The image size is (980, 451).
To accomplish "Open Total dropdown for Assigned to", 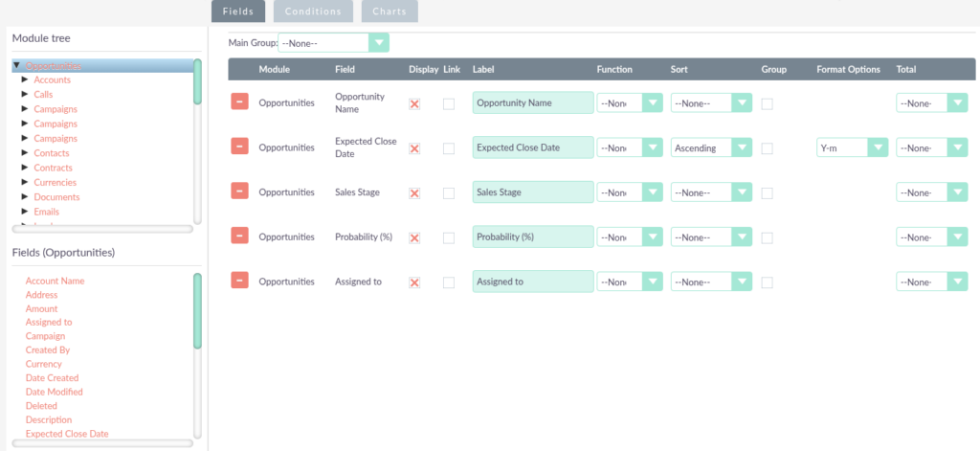I will pyautogui.click(x=932, y=282).
